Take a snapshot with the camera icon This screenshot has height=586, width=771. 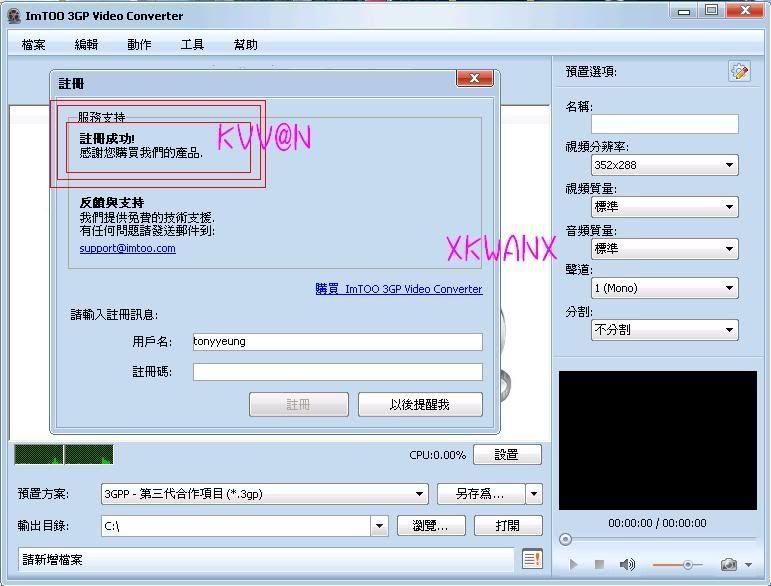(x=729, y=564)
